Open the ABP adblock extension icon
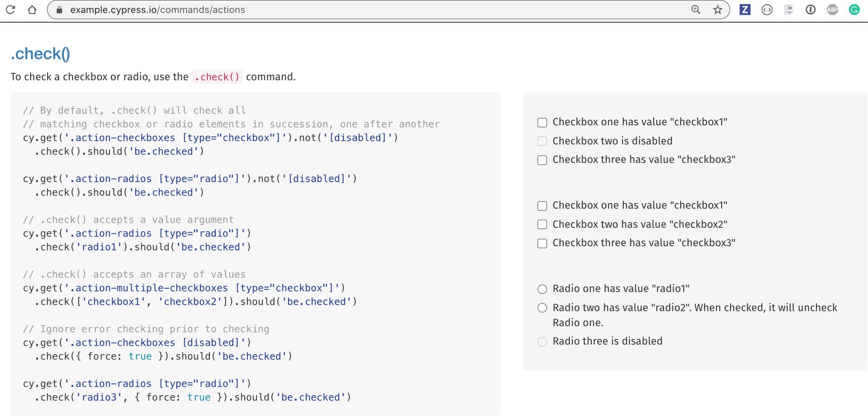Screen dimensions: 868x418 pos(832,10)
